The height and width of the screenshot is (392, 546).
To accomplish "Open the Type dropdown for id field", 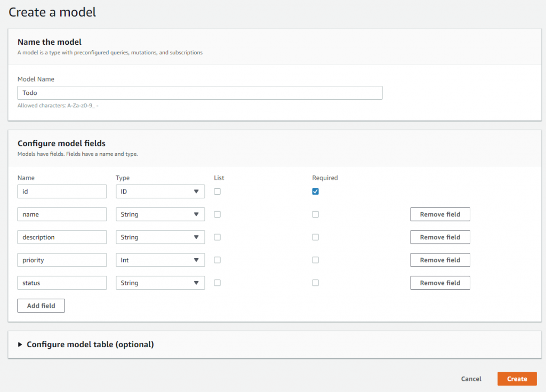I will (160, 191).
